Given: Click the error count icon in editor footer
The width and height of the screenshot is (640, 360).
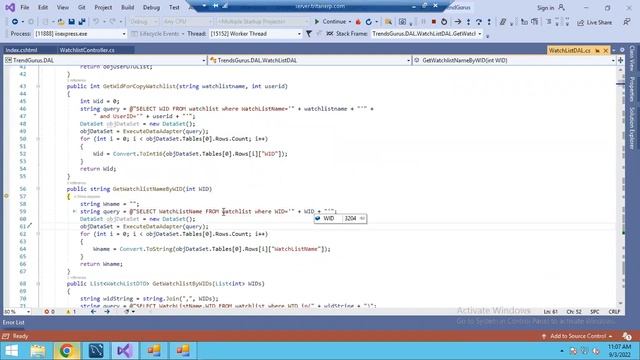Looking at the screenshot, I should click(47, 311).
